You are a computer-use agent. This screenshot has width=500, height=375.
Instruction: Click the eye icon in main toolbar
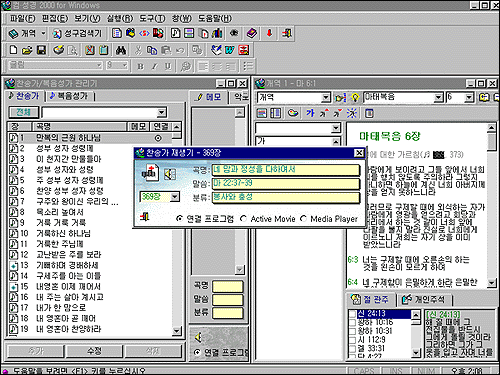click(x=234, y=33)
